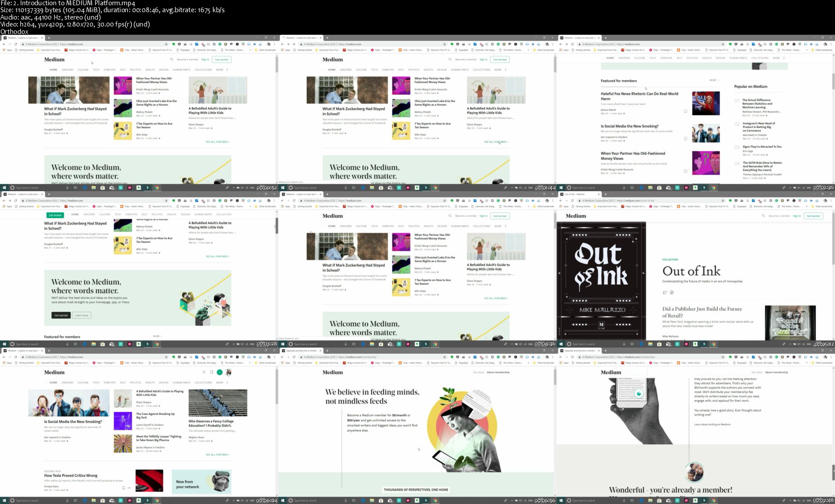The width and height of the screenshot is (835, 504).
Task: Click address bar URL in the 00:00:52 frame
Action: [x=71, y=44]
